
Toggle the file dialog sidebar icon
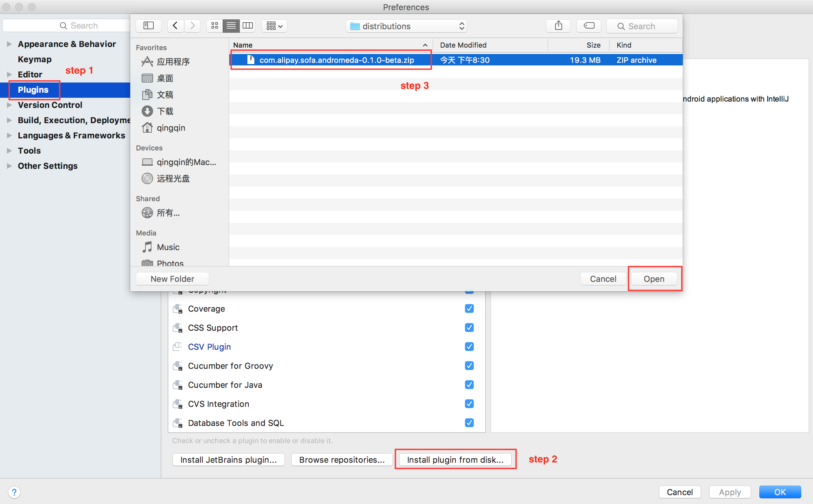click(x=148, y=26)
